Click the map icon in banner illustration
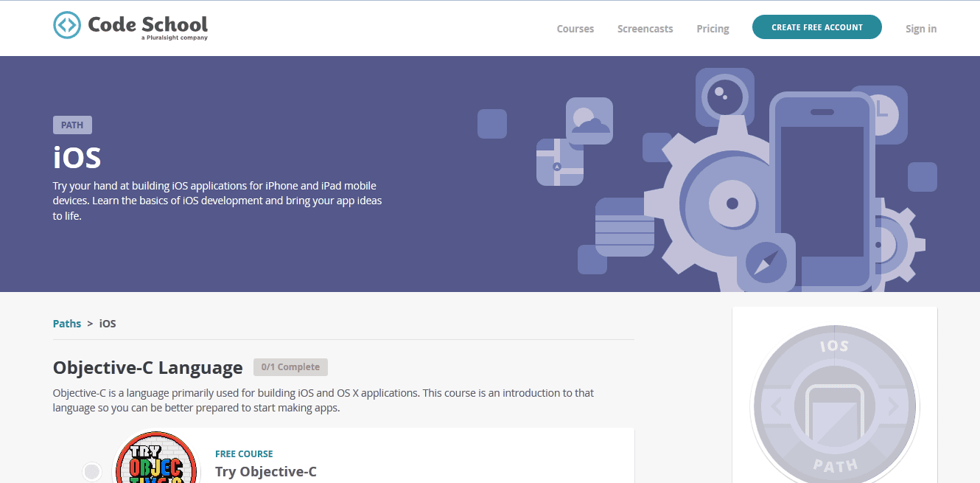Viewport: 980px width, 483px height. [x=560, y=162]
